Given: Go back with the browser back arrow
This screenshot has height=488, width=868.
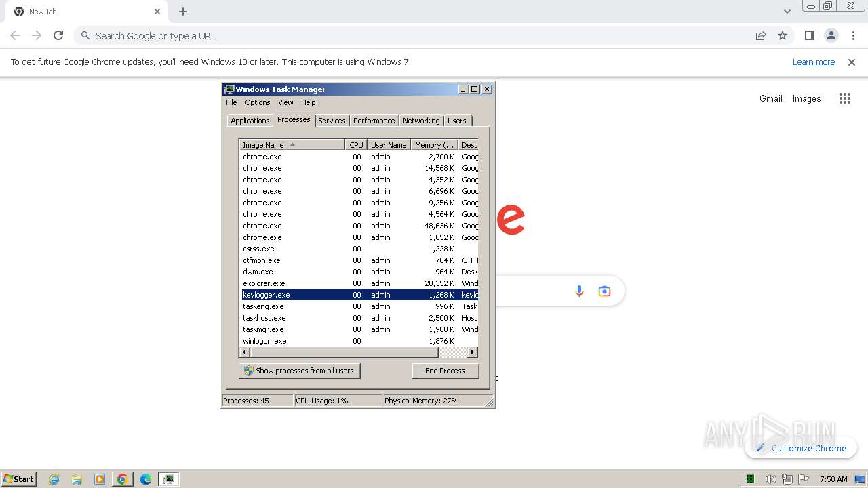Looking at the screenshot, I should tap(15, 35).
